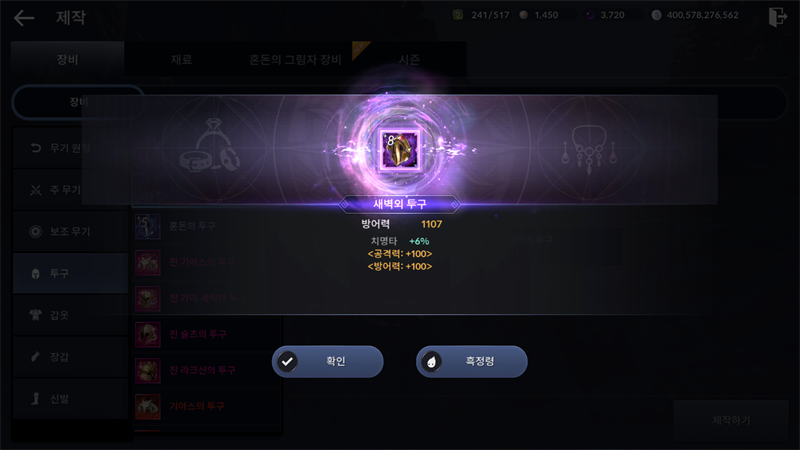Switch to the 재료 tab
This screenshot has height=450, width=800.
coord(182,60)
